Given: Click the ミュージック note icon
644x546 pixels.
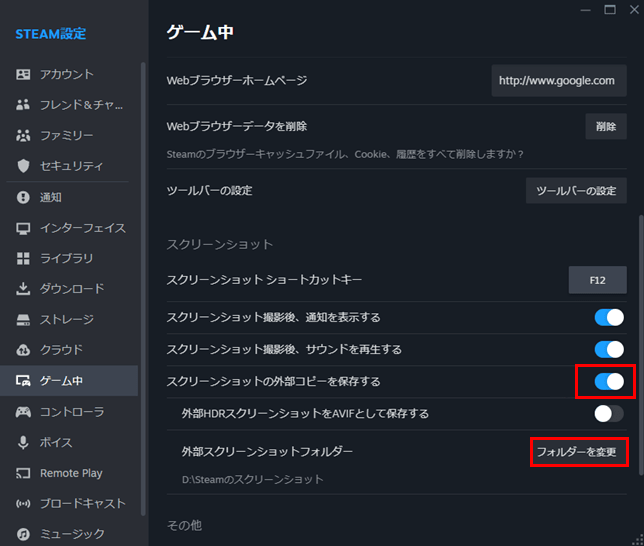Looking at the screenshot, I should (23, 534).
